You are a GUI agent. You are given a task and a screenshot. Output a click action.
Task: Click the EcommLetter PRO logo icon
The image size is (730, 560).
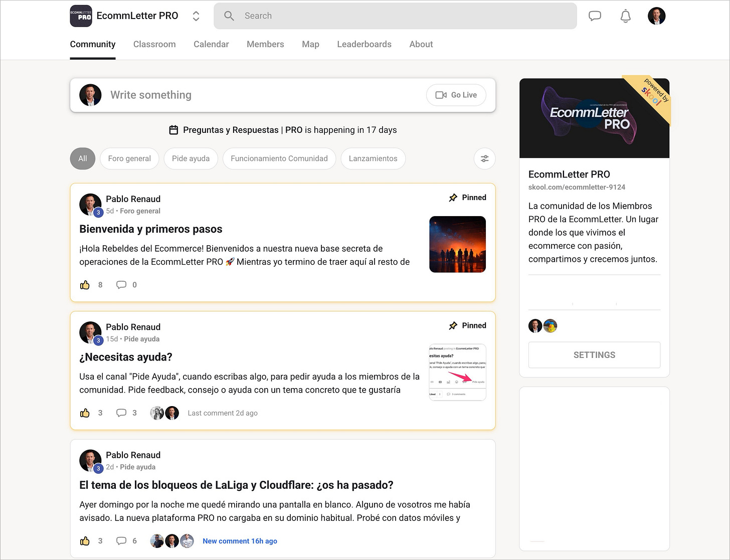[81, 16]
